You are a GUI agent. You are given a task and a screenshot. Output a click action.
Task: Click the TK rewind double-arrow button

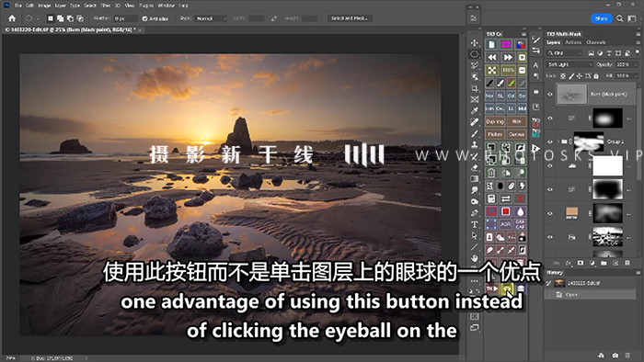click(491, 57)
